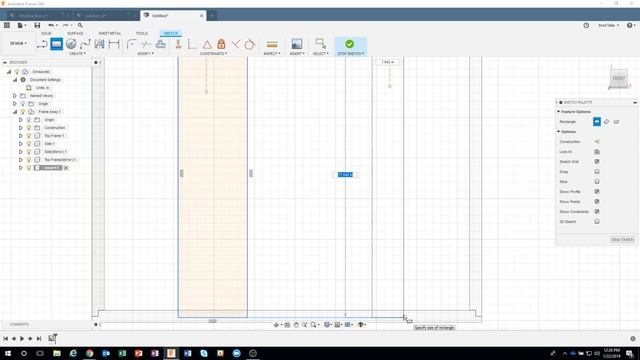This screenshot has height=360, width=640.
Task: Apply the Perpendicular constraint
Action: 236,44
